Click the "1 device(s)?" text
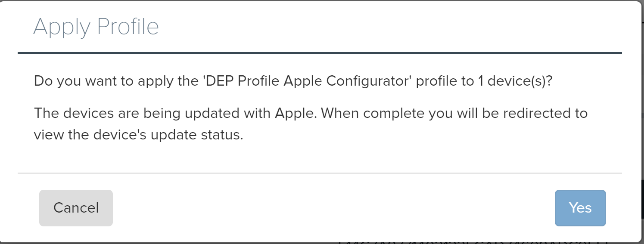Viewport: 644px width, 244px height. click(515, 81)
